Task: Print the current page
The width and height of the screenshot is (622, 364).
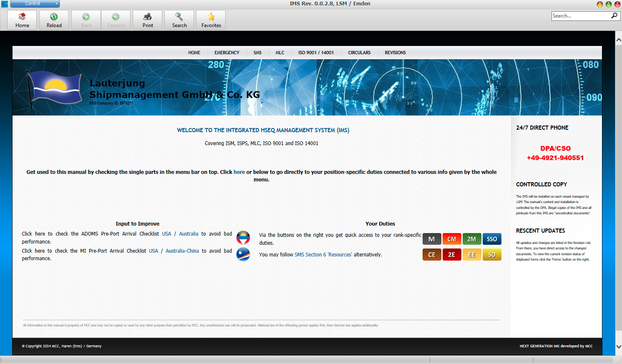Action: coord(148,20)
